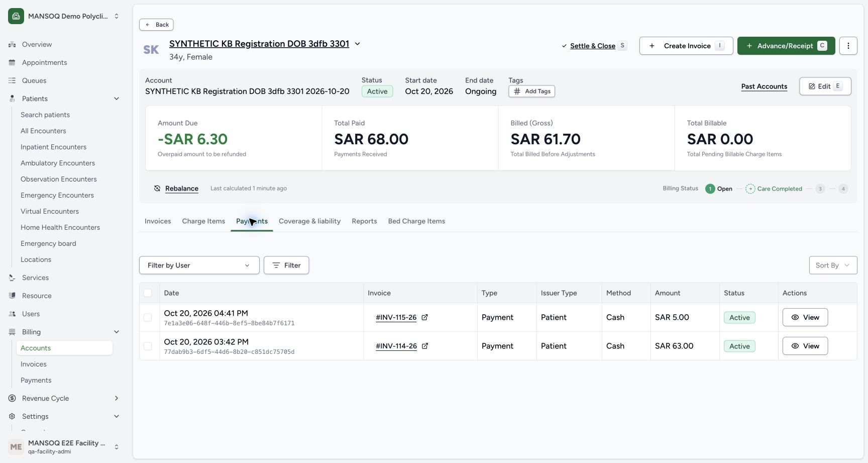This screenshot has height=463, width=868.
Task: Open invoice INV-114-26 external link icon
Action: [424, 346]
